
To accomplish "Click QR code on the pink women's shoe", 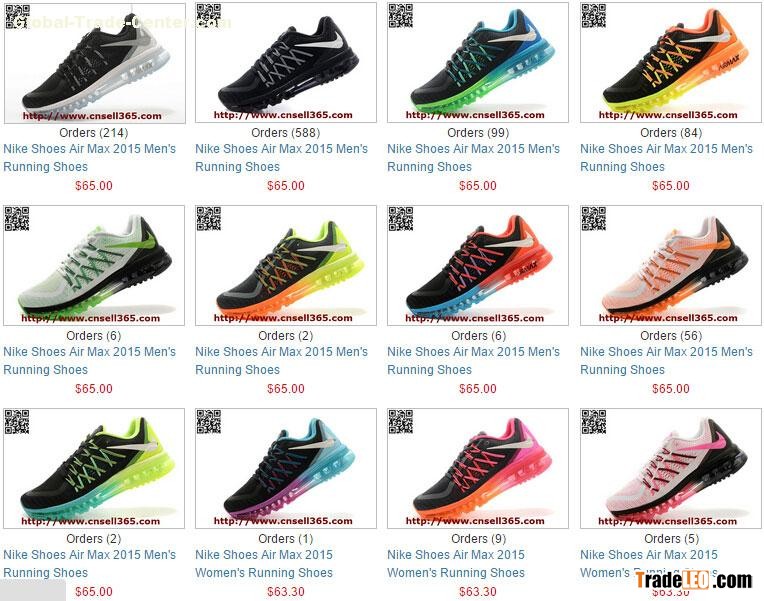I will pos(401,422).
